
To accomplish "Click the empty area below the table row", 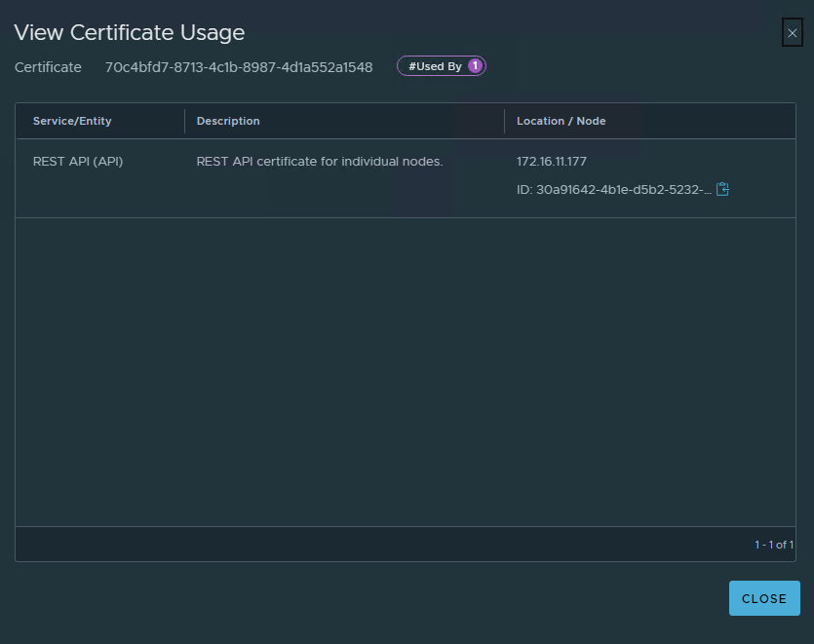I will 405,370.
